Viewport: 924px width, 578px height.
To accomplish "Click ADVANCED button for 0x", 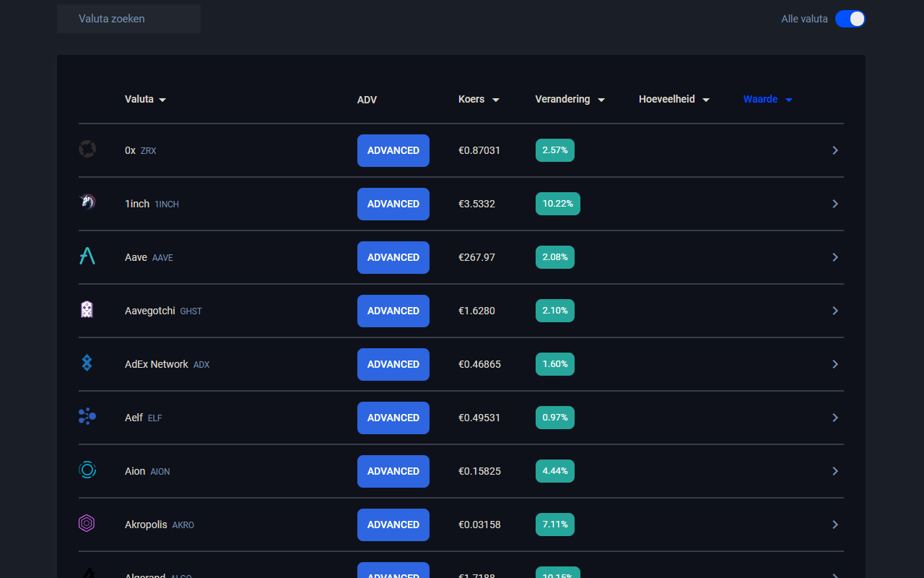I will 393,150.
